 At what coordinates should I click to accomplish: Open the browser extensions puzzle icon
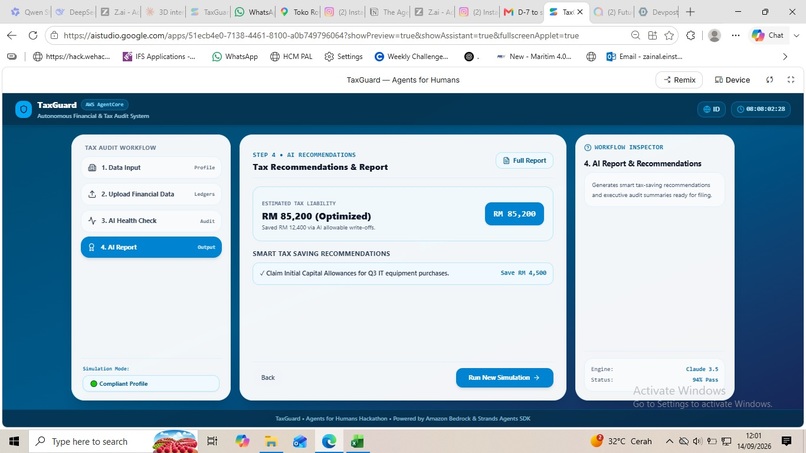[x=691, y=35]
